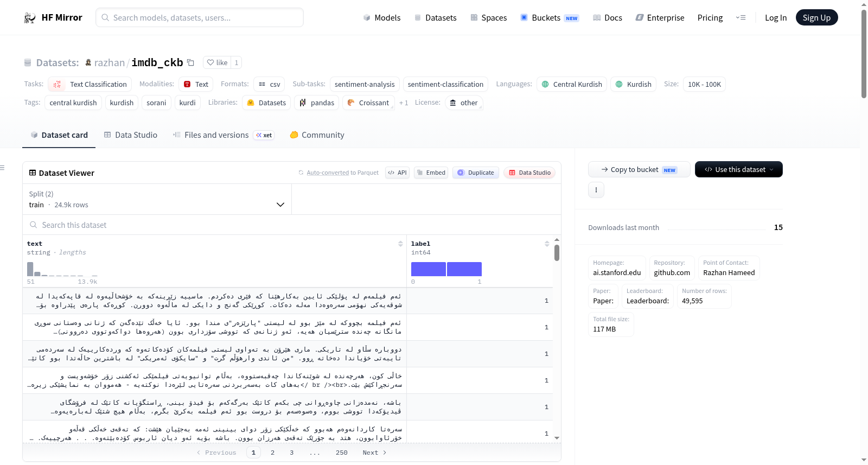Expand the Split train dropdown
This screenshot has width=868, height=465.
tap(157, 199)
